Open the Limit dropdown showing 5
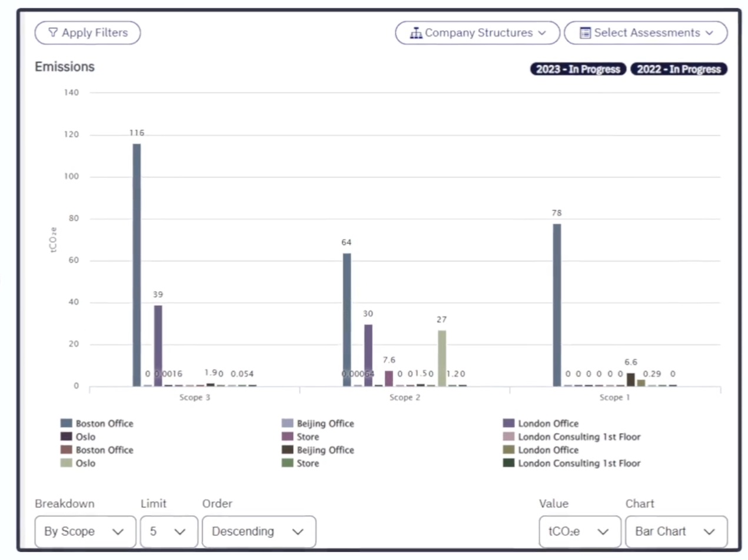Viewport: 748px width, 560px height. coord(169,532)
